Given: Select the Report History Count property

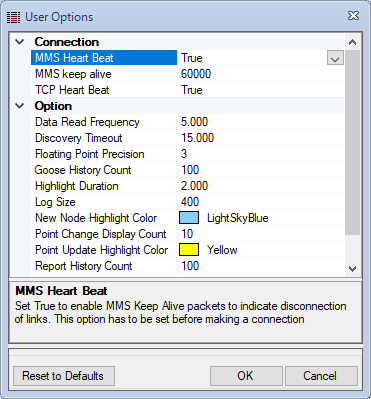Looking at the screenshot, I should click(x=104, y=266).
